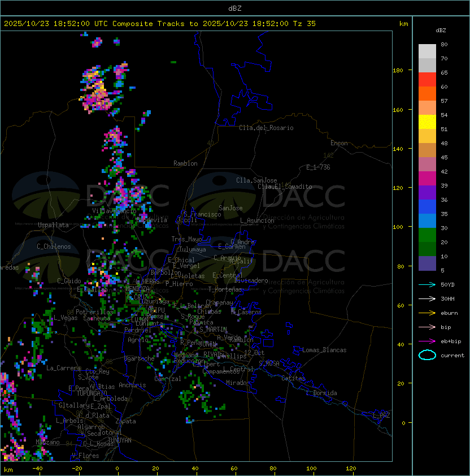470x476 pixels.
Task: Pick the blue 35-36 dBZ color swatch
Action: (x=427, y=207)
